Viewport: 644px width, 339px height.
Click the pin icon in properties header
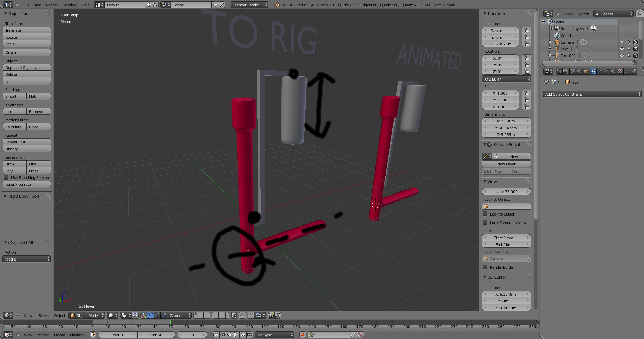(546, 82)
